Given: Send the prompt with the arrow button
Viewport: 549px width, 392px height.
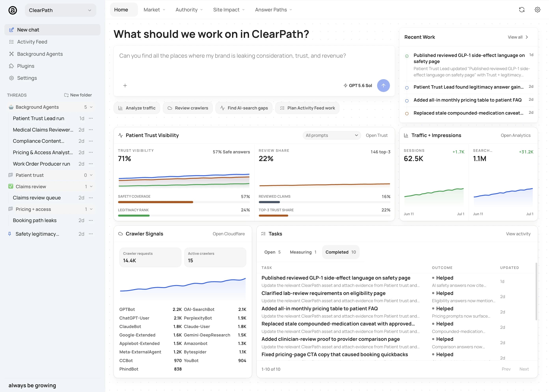Looking at the screenshot, I should pos(383,85).
